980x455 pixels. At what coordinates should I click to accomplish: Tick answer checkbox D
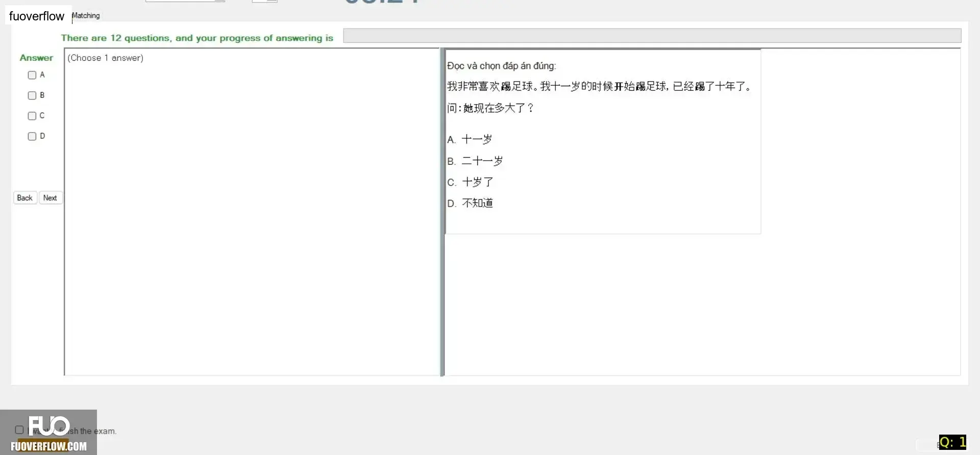coord(32,136)
